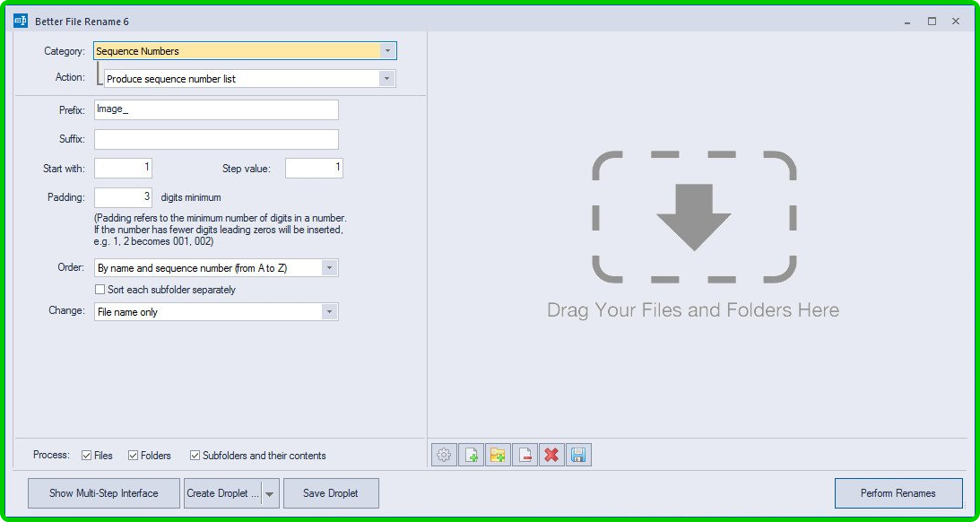The image size is (980, 522).
Task: Click 'Drag Your Files and Folders Here' text
Action: (x=693, y=310)
